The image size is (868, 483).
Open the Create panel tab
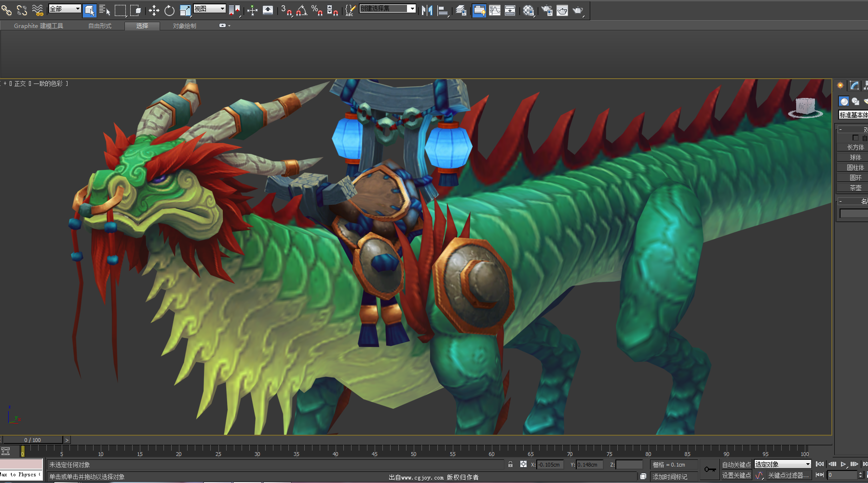coord(841,85)
